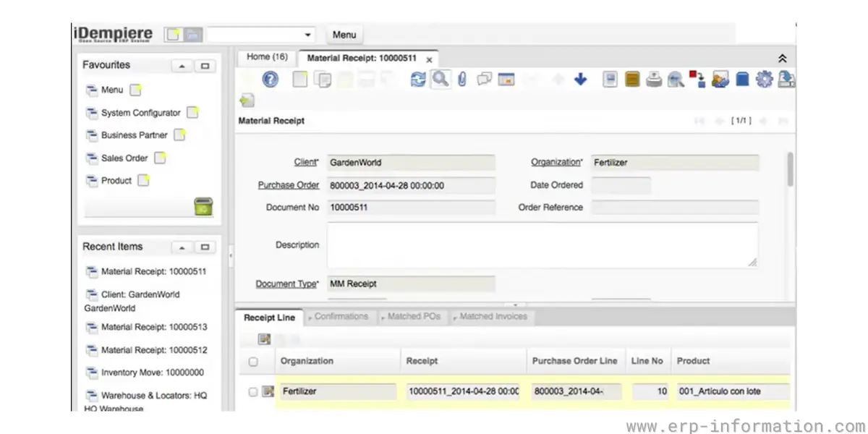Open the Help icon in the toolbar

[x=270, y=80]
